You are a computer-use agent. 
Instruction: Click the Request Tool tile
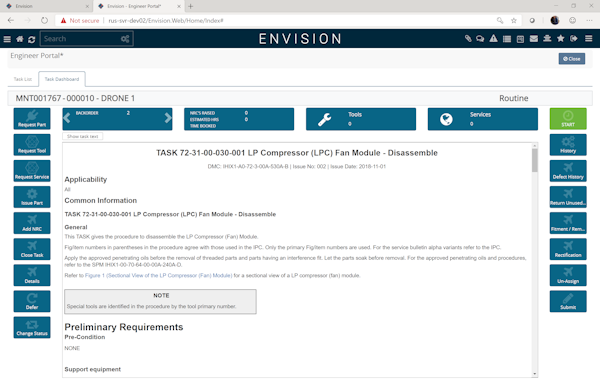(32, 145)
